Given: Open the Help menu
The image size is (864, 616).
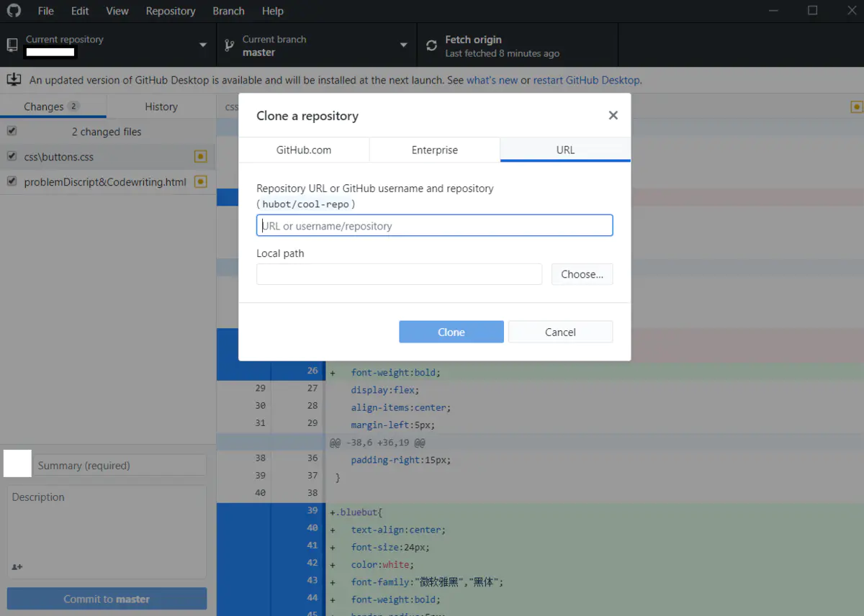Looking at the screenshot, I should tap(273, 11).
